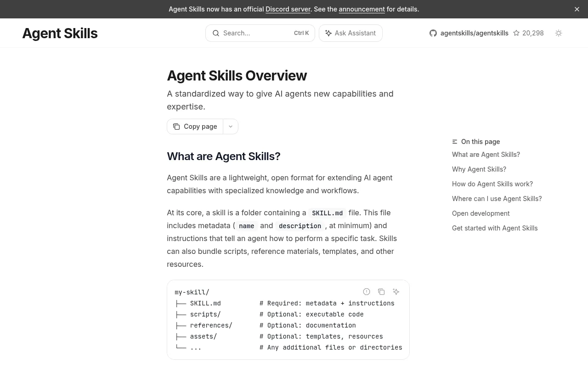The image size is (588, 368).
Task: Jump to Open development section
Action: [481, 213]
